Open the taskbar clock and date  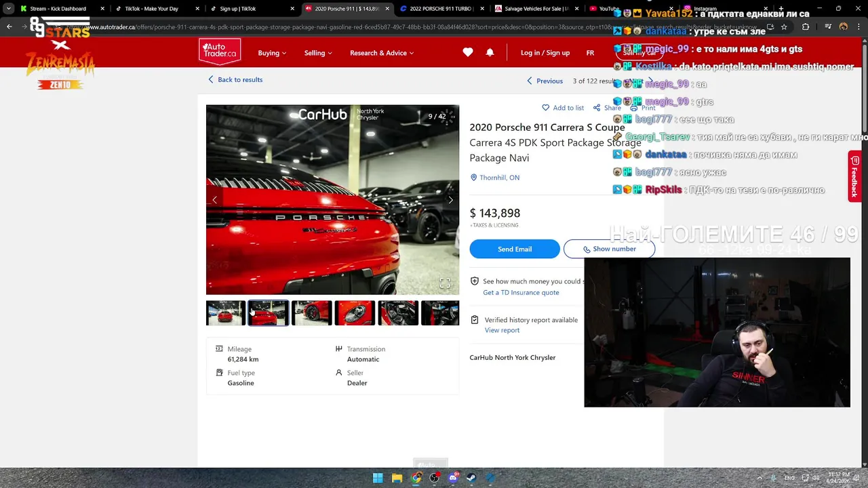point(838,478)
